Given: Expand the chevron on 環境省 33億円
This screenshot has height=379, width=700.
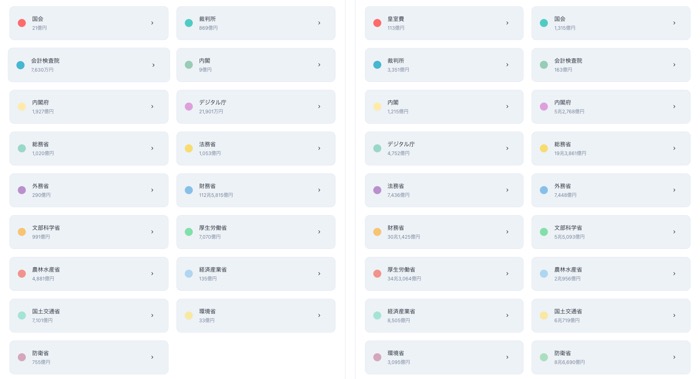Looking at the screenshot, I should [319, 316].
